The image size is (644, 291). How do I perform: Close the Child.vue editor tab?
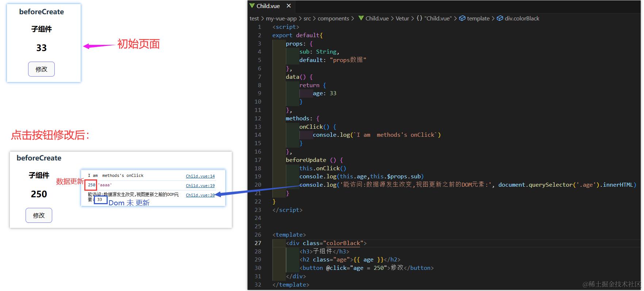click(289, 6)
